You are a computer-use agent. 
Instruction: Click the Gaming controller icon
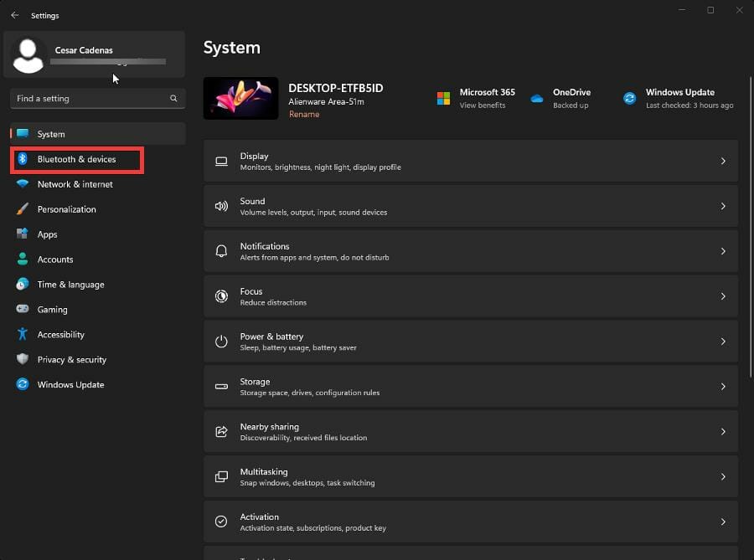pos(23,310)
